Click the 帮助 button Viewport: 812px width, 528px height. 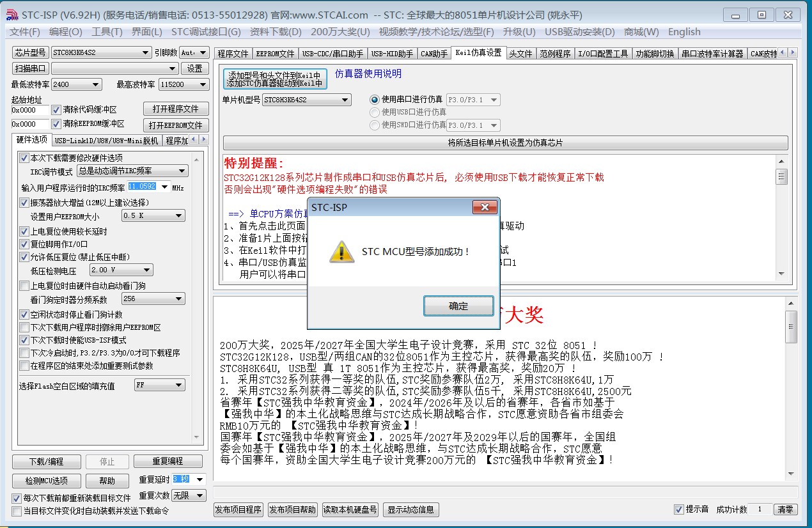107,481
